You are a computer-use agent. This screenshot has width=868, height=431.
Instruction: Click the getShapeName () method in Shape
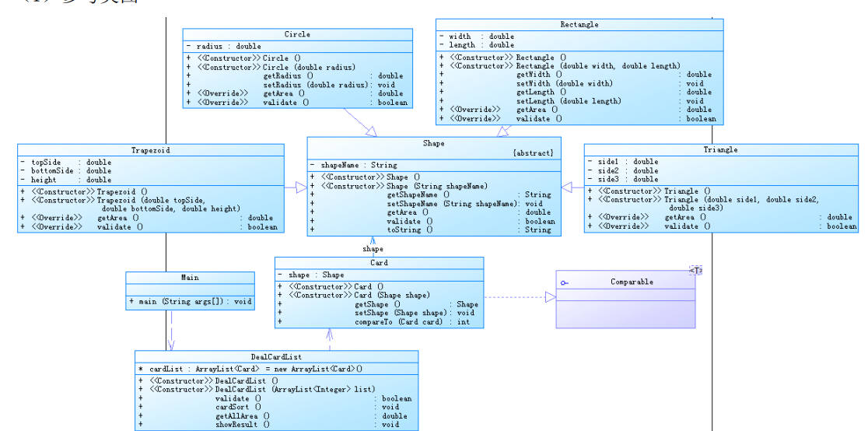coord(418,195)
